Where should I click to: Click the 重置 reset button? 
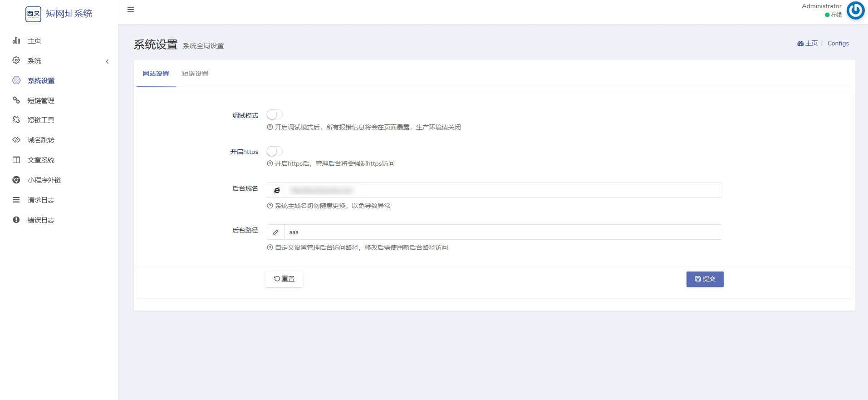point(284,279)
